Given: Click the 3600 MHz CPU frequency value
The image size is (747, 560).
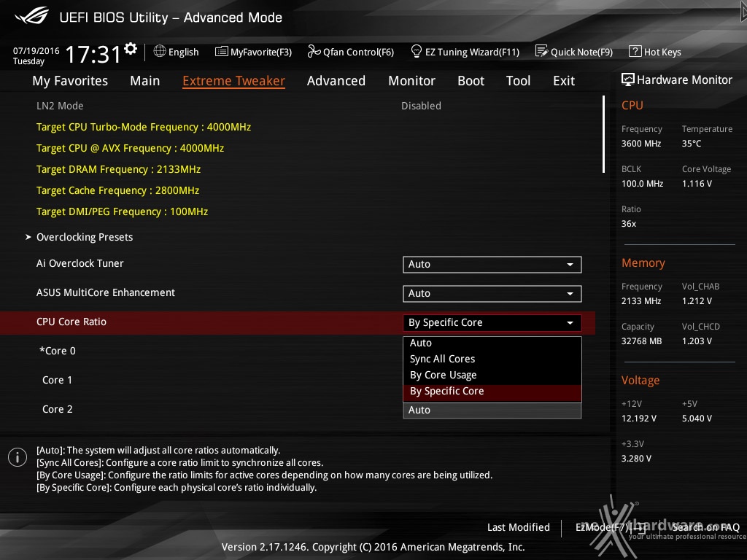Looking at the screenshot, I should pyautogui.click(x=641, y=144).
